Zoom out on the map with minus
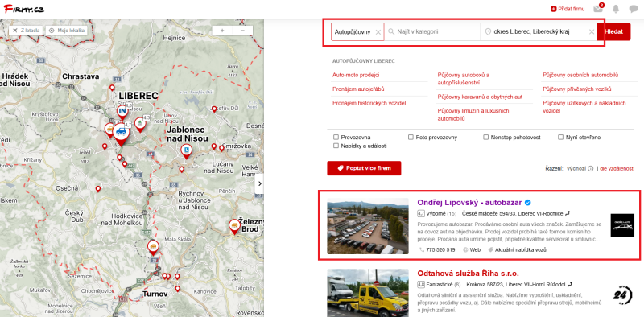 point(243,31)
